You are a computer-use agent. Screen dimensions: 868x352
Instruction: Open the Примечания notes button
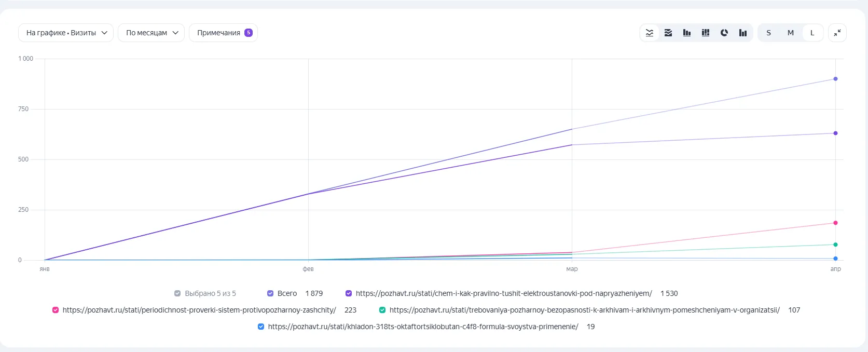pos(223,33)
